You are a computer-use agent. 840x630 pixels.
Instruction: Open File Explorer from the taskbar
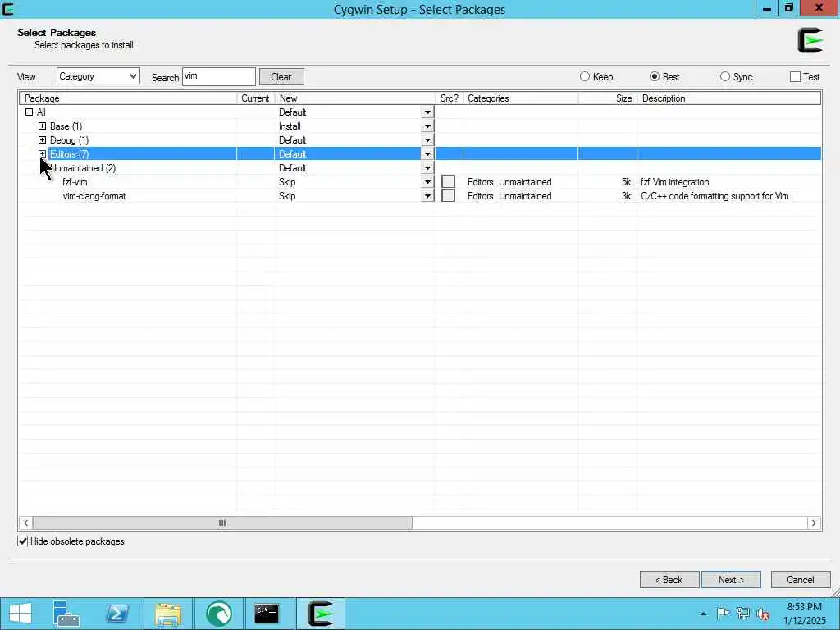point(167,614)
